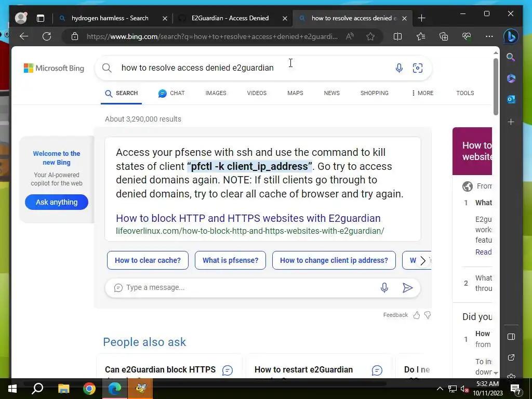
Task: Give thumbs down feedback
Action: point(428,315)
